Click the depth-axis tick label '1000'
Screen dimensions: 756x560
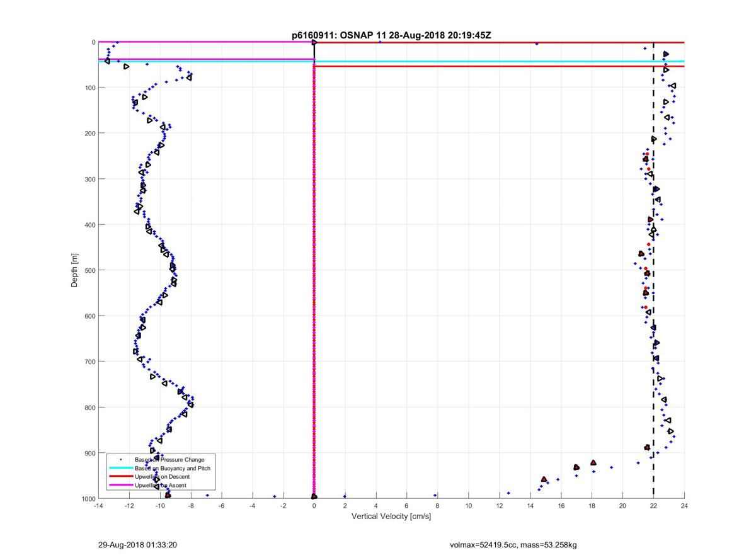point(88,498)
